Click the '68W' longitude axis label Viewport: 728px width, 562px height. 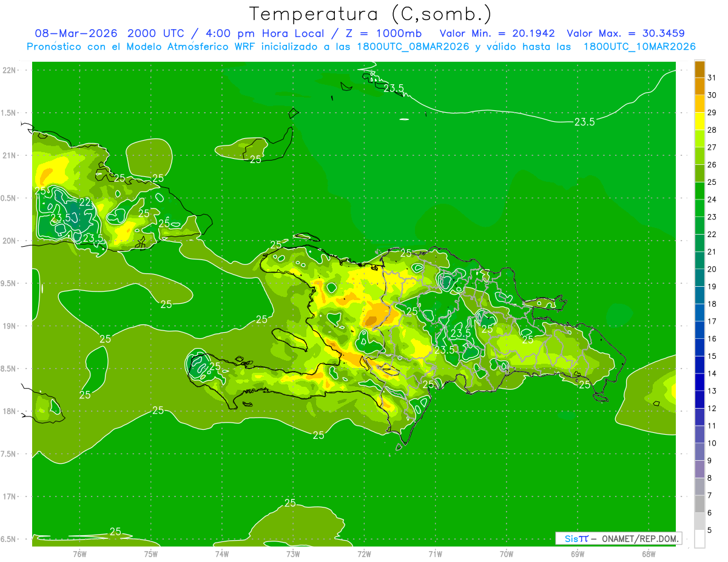pos(649,554)
